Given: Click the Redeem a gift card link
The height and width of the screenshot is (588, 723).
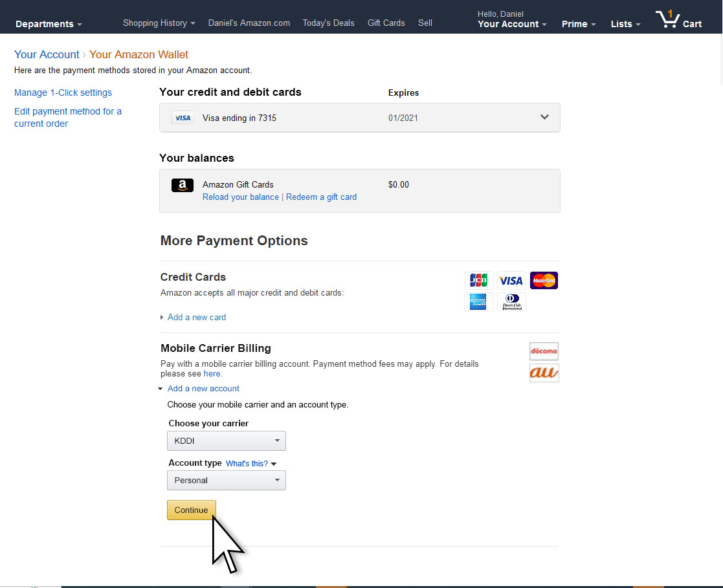Looking at the screenshot, I should (321, 197).
